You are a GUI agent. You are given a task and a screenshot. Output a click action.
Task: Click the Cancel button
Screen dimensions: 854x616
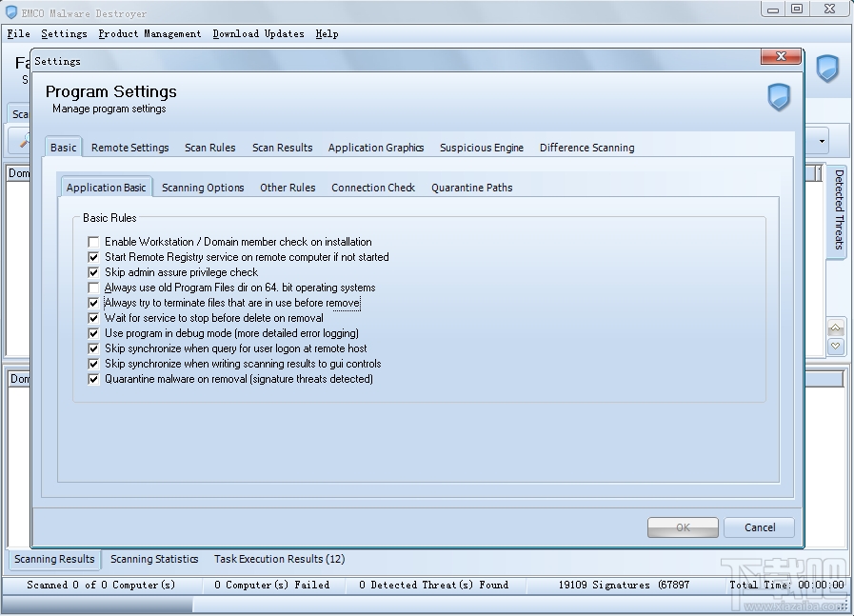tap(759, 527)
